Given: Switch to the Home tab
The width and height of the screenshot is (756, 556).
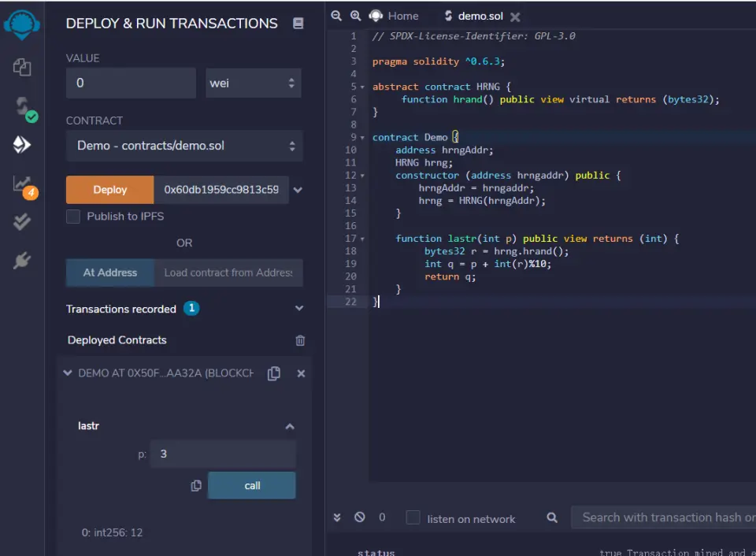Looking at the screenshot, I should click(x=402, y=16).
